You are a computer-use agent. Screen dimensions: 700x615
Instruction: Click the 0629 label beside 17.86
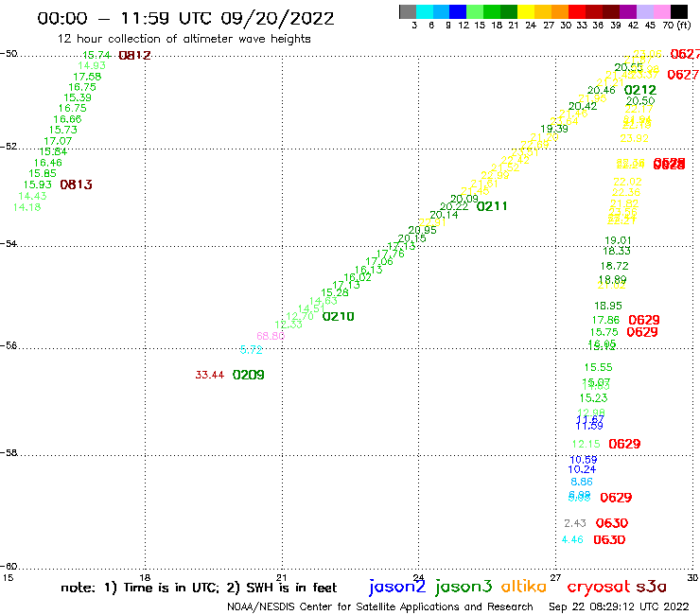point(644,320)
